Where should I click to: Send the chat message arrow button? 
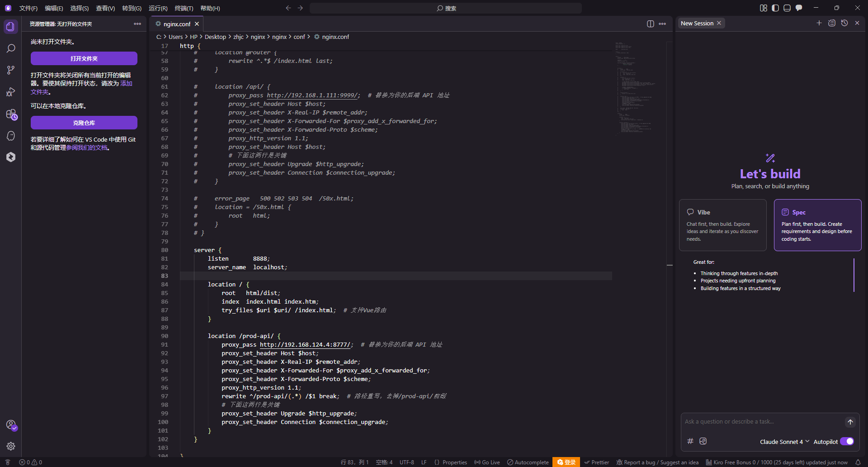tap(850, 422)
